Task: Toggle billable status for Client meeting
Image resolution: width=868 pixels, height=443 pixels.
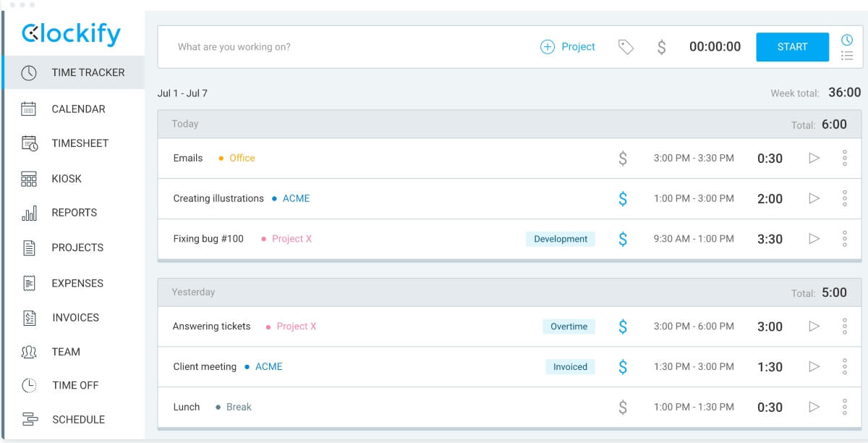Action: pos(623,367)
